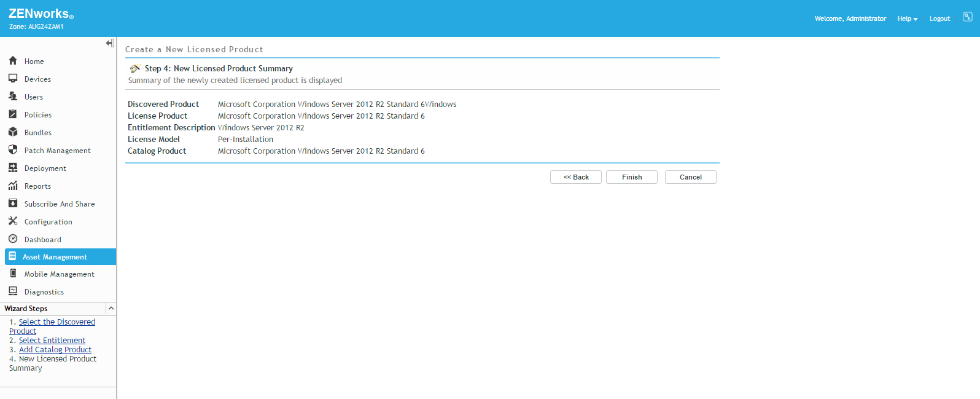This screenshot has width=980, height=399.
Task: Click the Configuration tools icon
Action: 13,221
